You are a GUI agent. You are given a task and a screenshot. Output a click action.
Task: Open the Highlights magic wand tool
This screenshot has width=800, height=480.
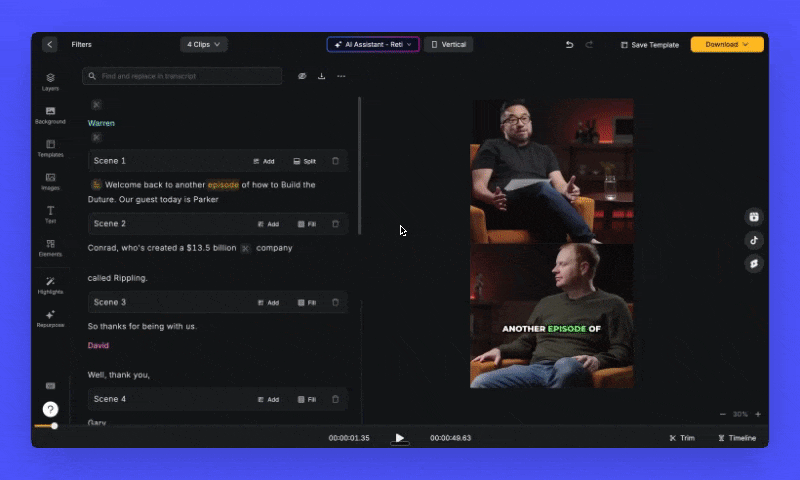tap(50, 285)
